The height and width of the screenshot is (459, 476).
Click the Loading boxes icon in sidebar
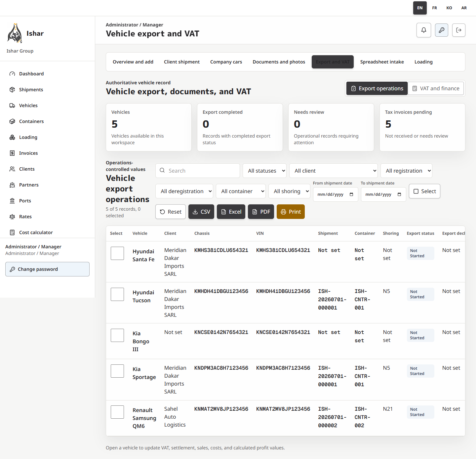coord(12,137)
